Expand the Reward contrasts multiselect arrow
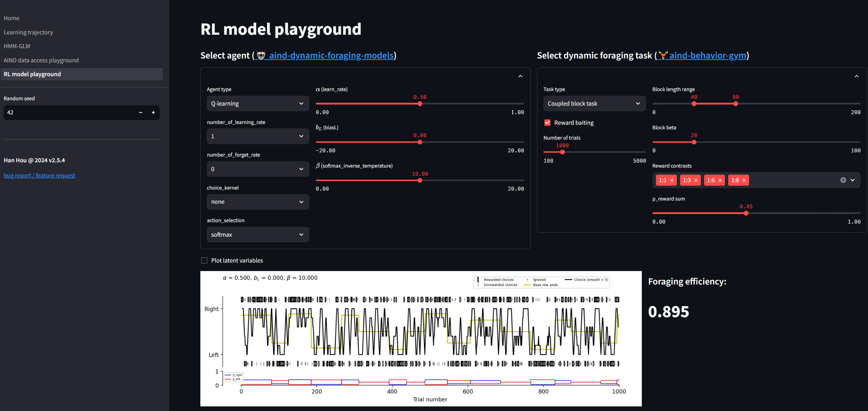 coord(853,180)
